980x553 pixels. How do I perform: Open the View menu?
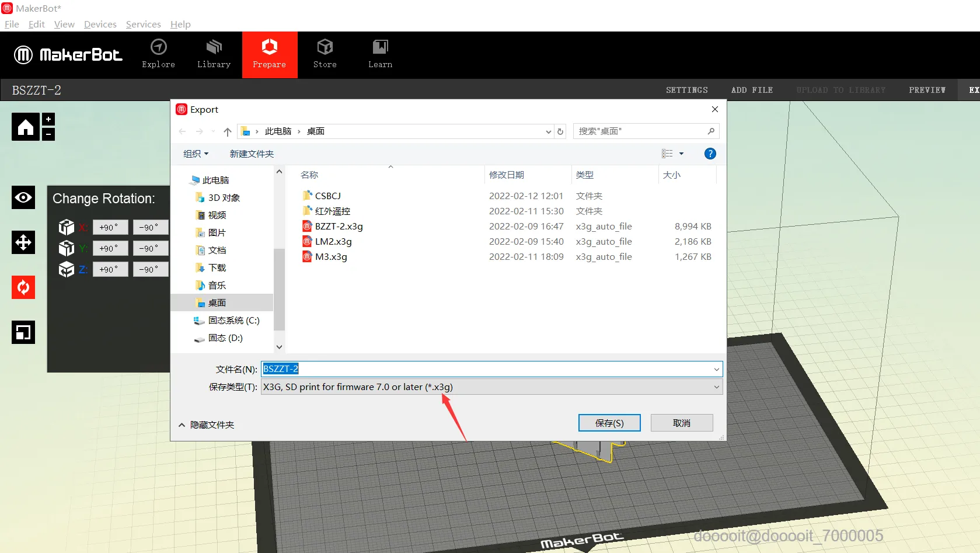[x=64, y=24]
